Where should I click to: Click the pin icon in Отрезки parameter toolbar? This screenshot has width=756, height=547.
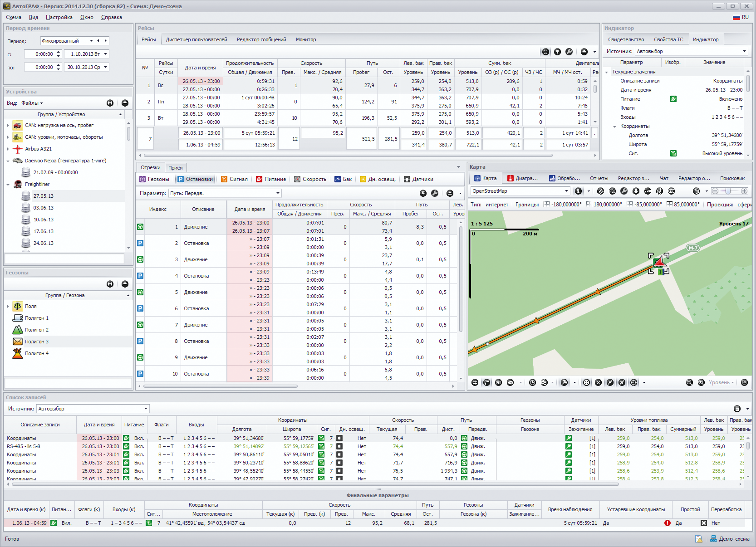(423, 193)
